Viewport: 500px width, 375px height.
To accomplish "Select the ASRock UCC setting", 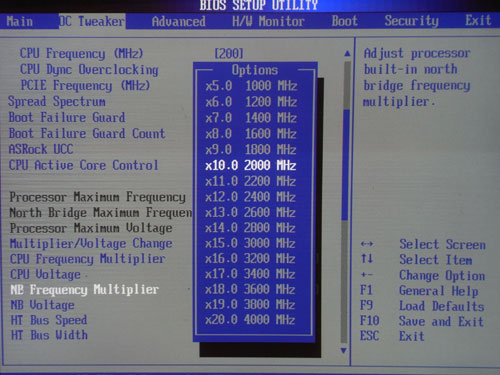I will click(x=41, y=149).
